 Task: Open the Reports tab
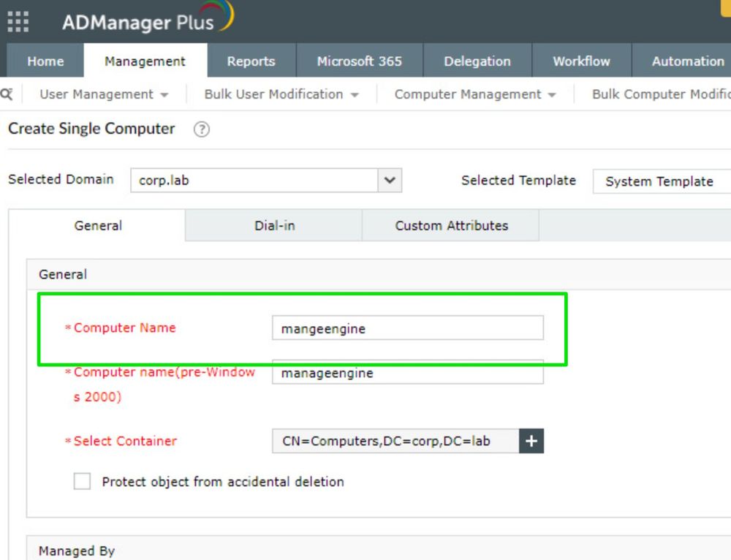[x=251, y=61]
